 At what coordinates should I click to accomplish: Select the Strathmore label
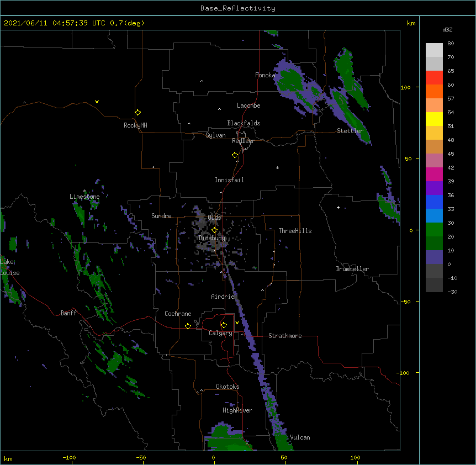click(x=285, y=336)
